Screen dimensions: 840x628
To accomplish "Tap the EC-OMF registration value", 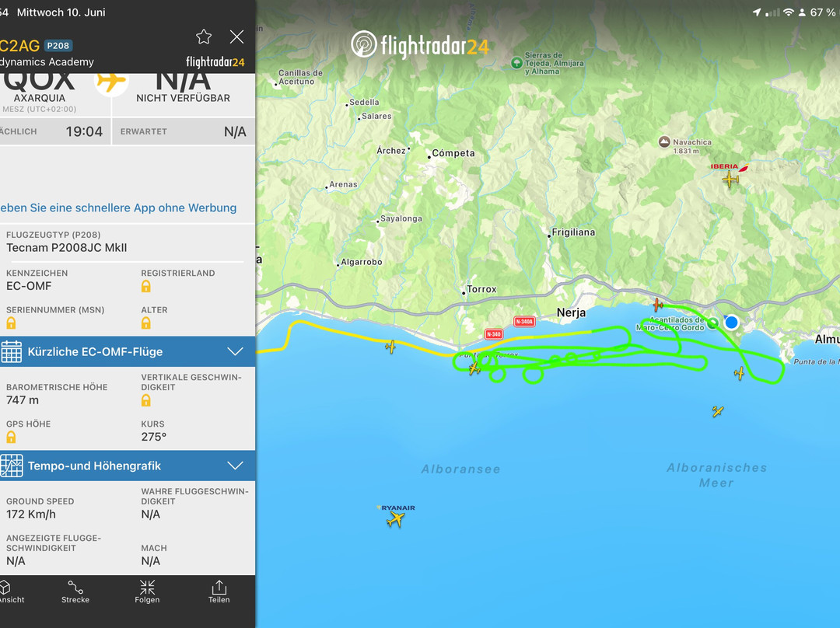I will [x=29, y=287].
